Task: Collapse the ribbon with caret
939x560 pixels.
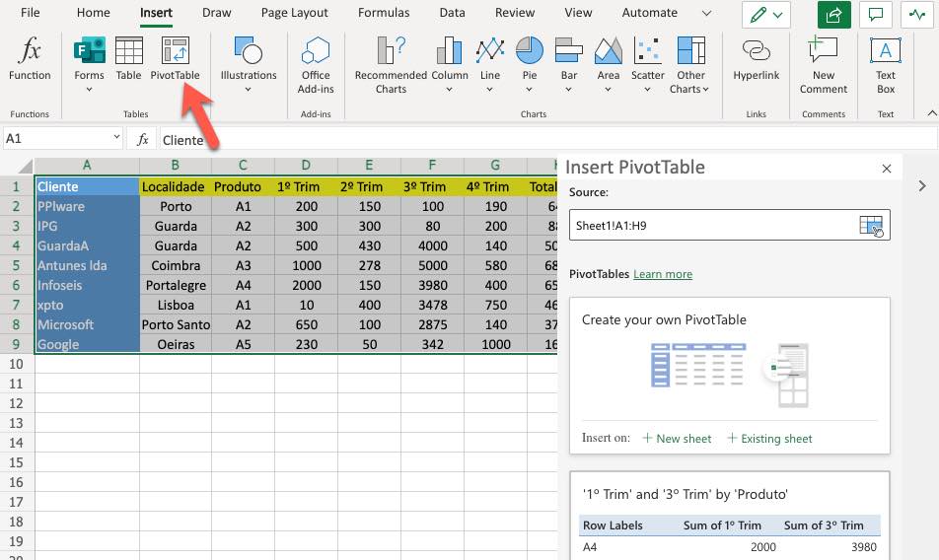Action: pos(932,113)
